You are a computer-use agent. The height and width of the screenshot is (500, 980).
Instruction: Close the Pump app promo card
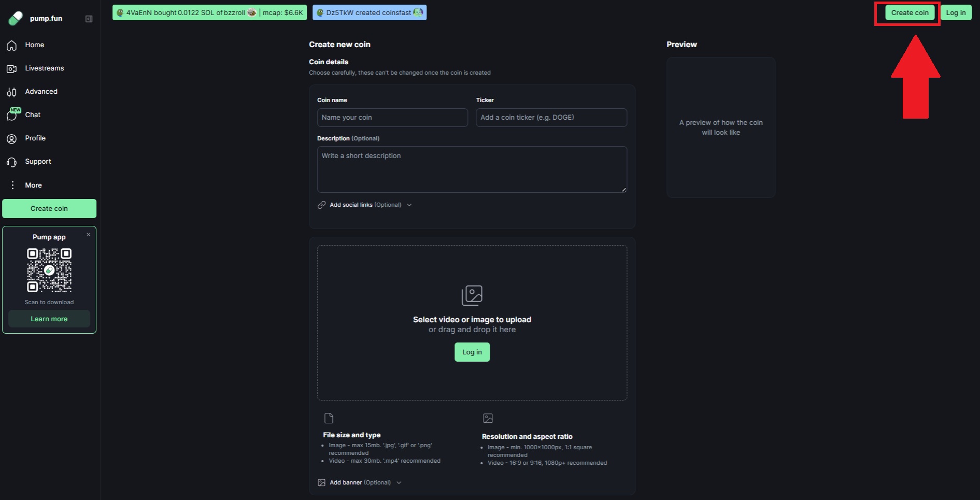[x=89, y=235]
